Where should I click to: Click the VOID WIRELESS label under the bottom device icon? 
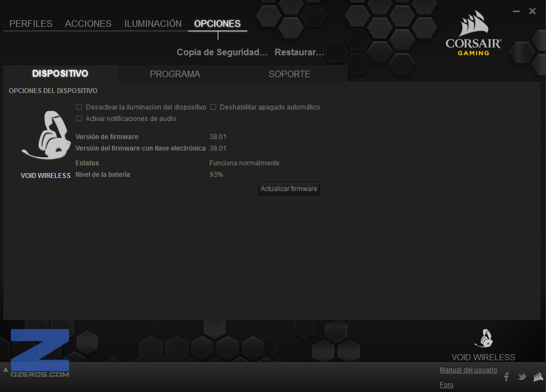pyautogui.click(x=484, y=357)
